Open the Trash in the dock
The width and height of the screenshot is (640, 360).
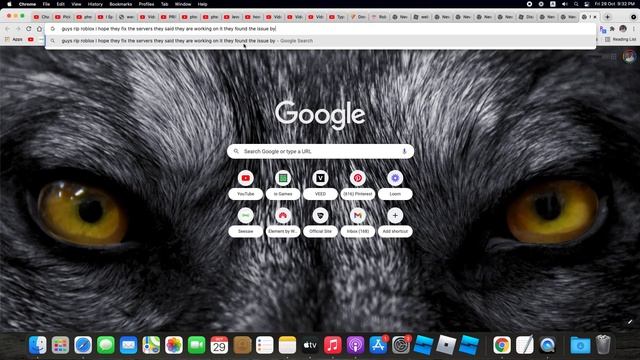[603, 345]
